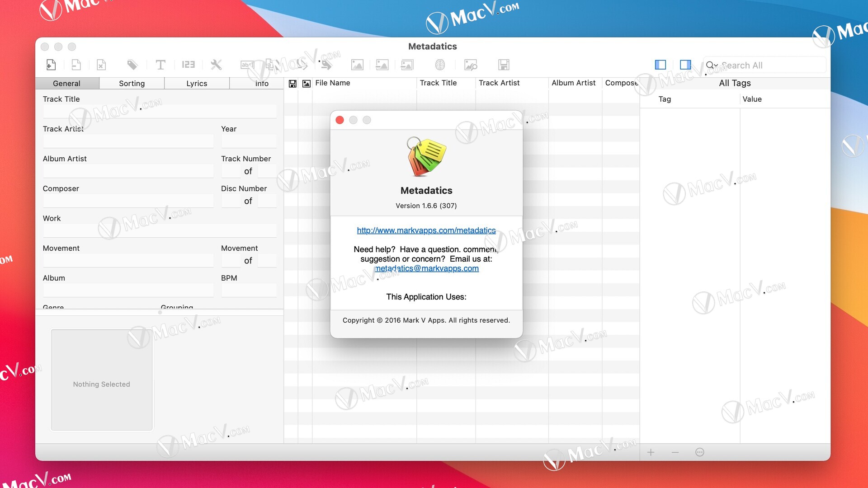The width and height of the screenshot is (868, 488).
Task: Click the brain (MusicBrainz) toolbar icon
Action: [440, 65]
